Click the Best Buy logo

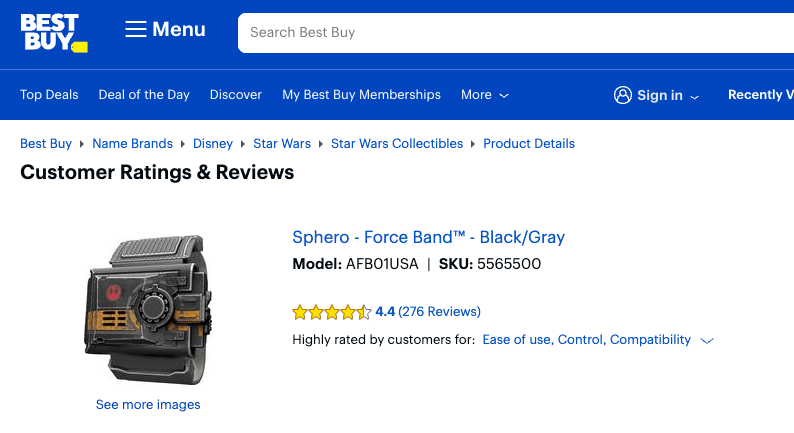[53, 31]
